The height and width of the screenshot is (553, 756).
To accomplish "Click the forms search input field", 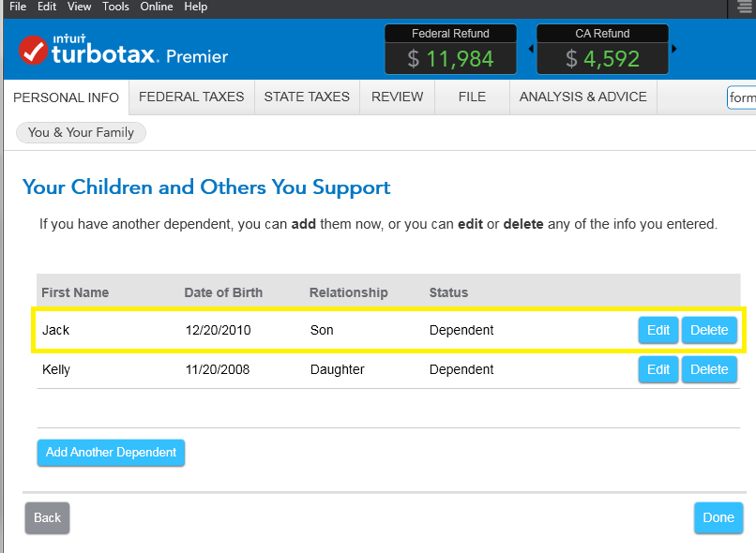I will tap(741, 97).
